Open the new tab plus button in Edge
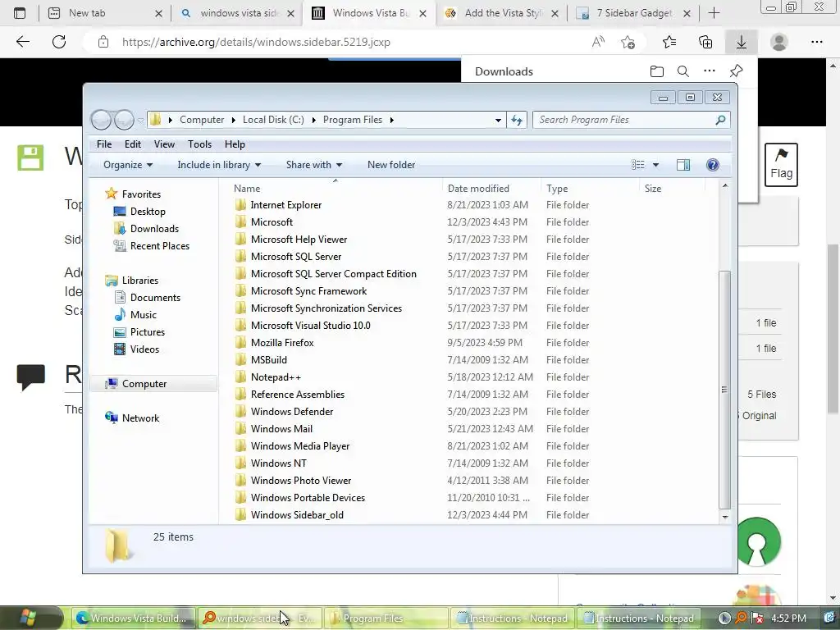The height and width of the screenshot is (630, 840). point(714,13)
